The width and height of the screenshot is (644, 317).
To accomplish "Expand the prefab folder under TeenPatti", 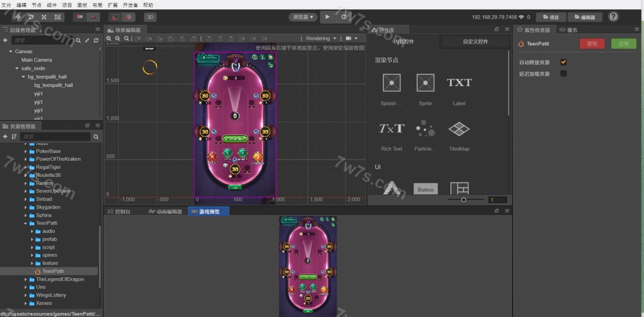I will click(x=32, y=239).
